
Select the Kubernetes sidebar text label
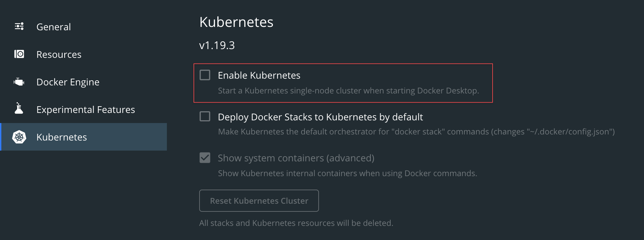tap(62, 137)
